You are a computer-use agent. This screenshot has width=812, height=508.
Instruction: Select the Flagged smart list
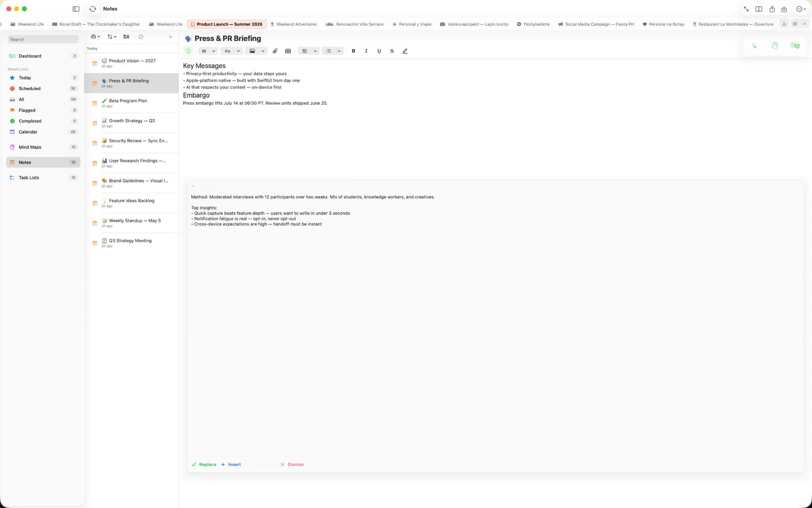(x=43, y=110)
